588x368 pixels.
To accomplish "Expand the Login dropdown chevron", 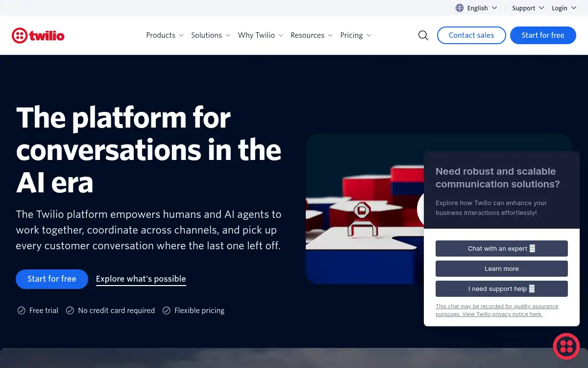I will (x=574, y=8).
